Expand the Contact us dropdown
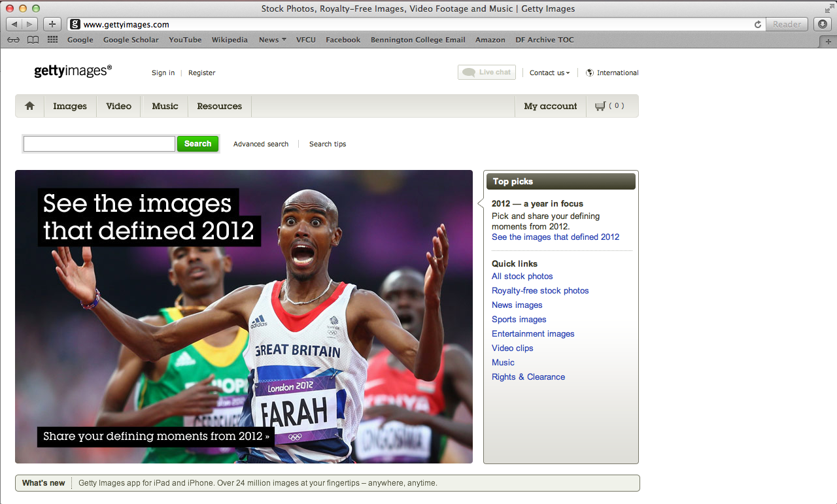 (549, 73)
